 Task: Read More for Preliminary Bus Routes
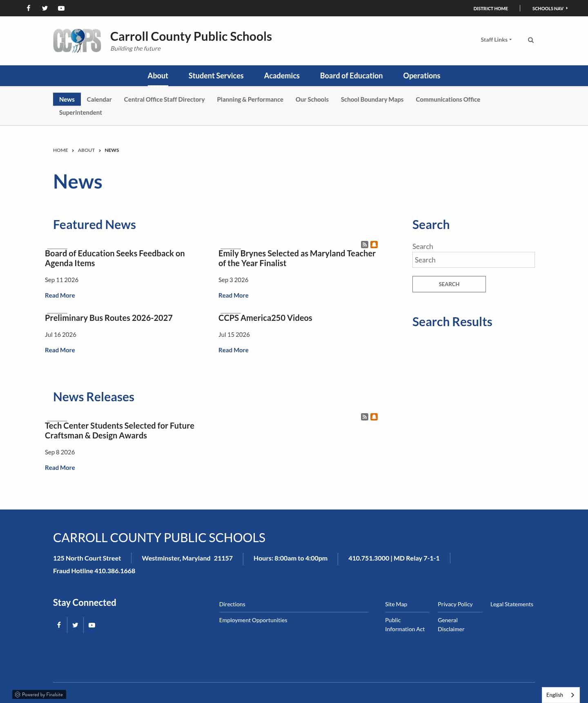tap(60, 350)
